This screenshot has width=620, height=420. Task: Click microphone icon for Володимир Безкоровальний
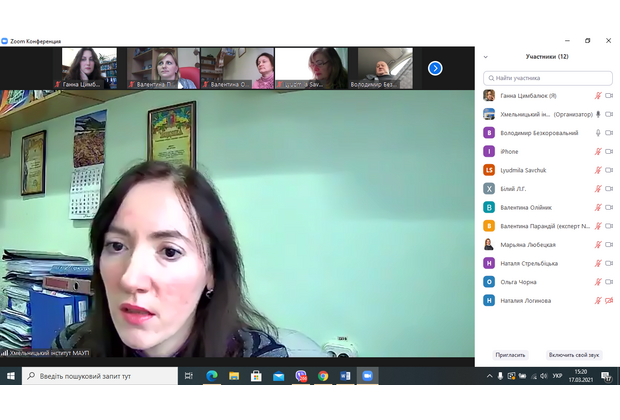pos(598,132)
